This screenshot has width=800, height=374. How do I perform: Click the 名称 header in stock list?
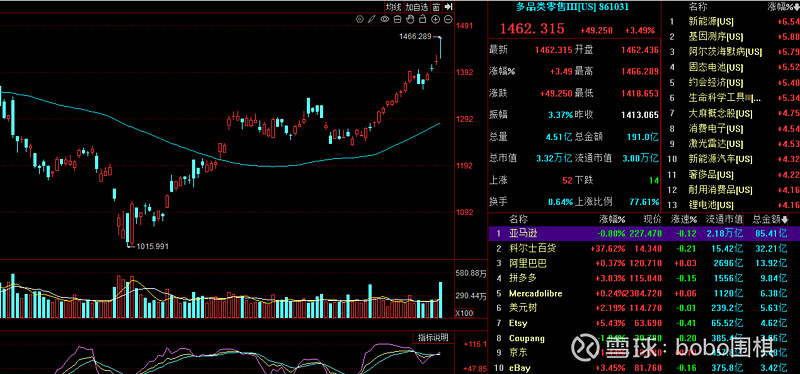click(519, 219)
